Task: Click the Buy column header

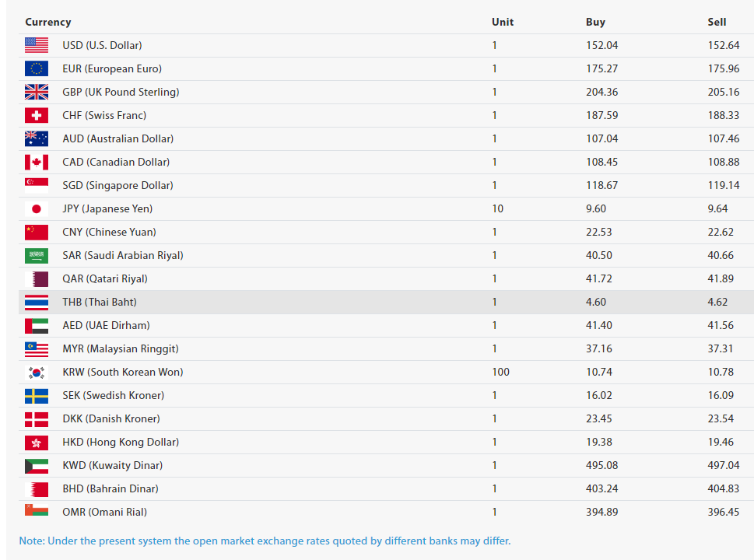Action: [595, 22]
